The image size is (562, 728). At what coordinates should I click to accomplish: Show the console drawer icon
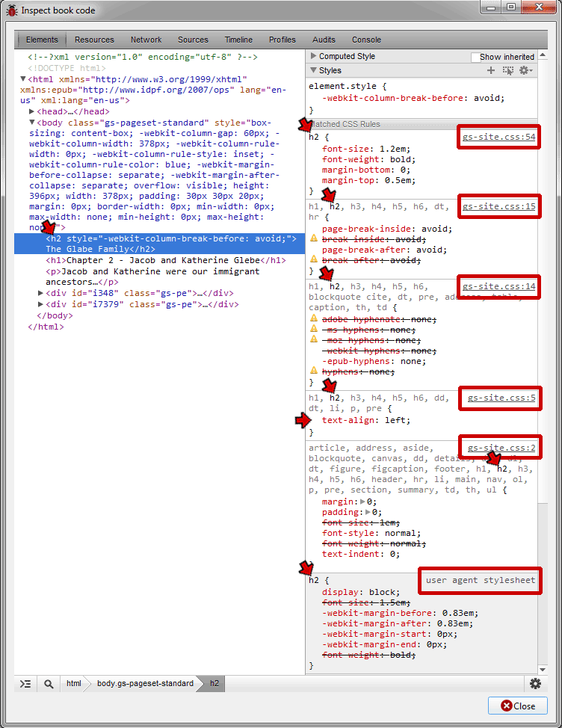[x=25, y=683]
